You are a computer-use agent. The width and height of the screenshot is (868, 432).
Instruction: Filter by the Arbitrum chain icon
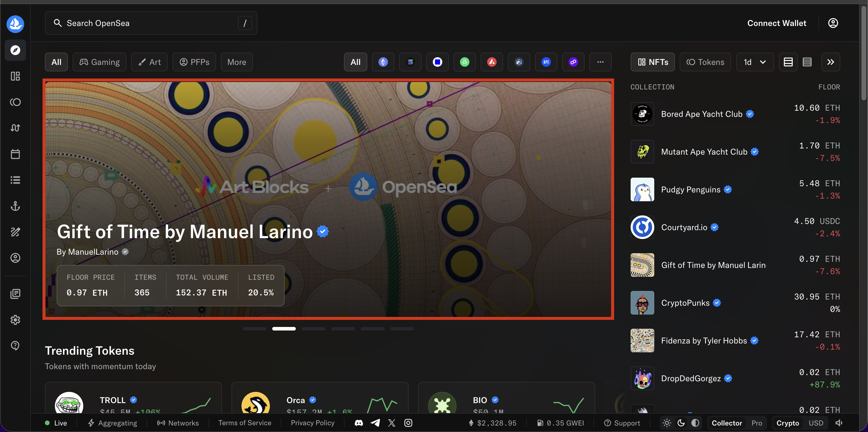pyautogui.click(x=519, y=62)
